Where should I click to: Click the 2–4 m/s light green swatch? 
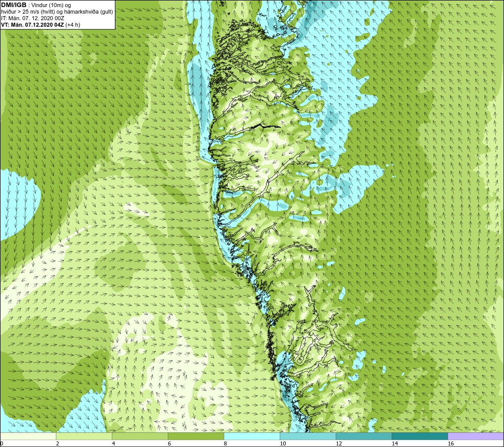(x=84, y=436)
